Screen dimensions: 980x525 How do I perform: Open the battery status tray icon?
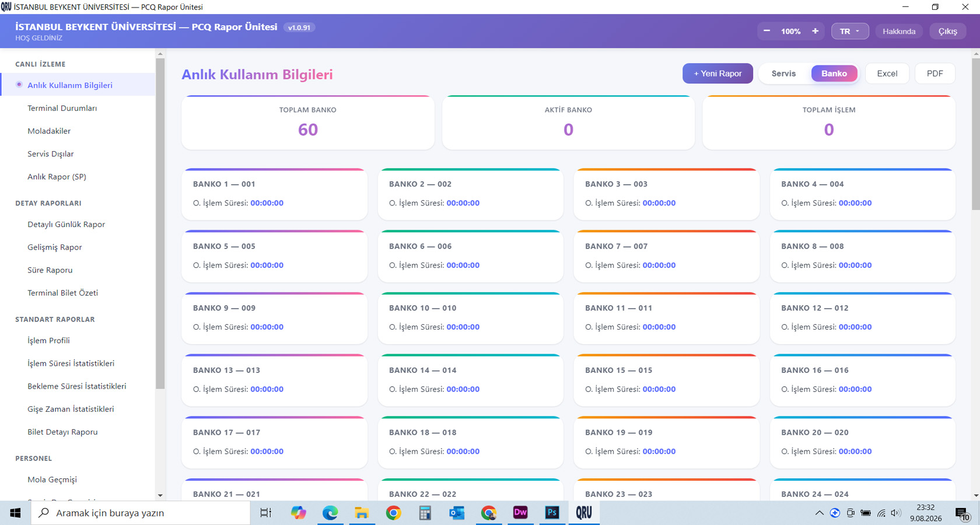click(x=866, y=513)
